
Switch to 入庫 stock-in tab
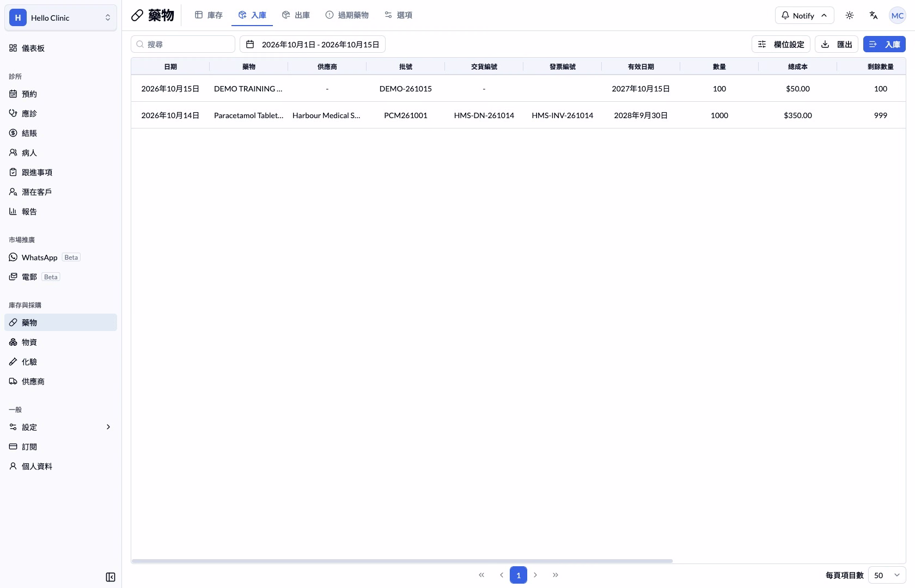point(252,15)
